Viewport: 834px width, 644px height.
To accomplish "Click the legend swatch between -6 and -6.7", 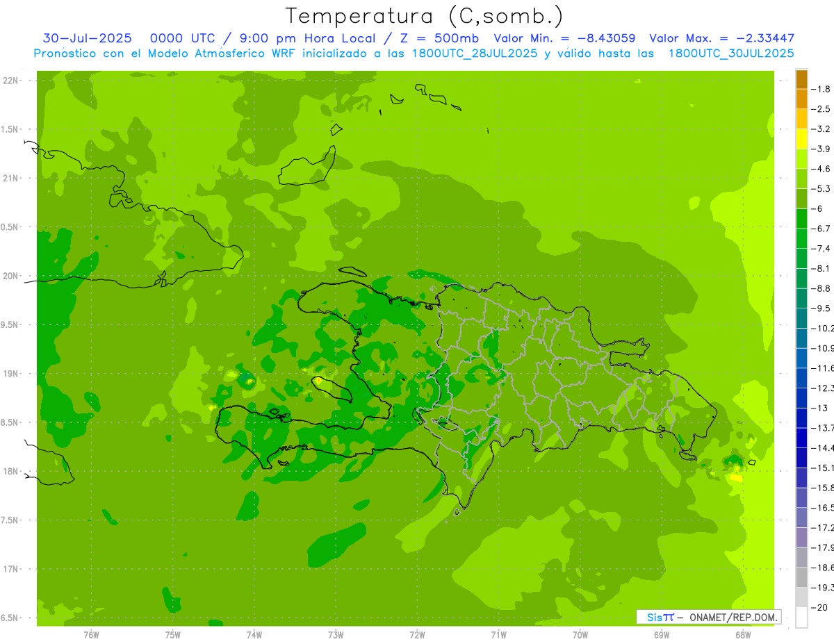I will click(x=801, y=219).
